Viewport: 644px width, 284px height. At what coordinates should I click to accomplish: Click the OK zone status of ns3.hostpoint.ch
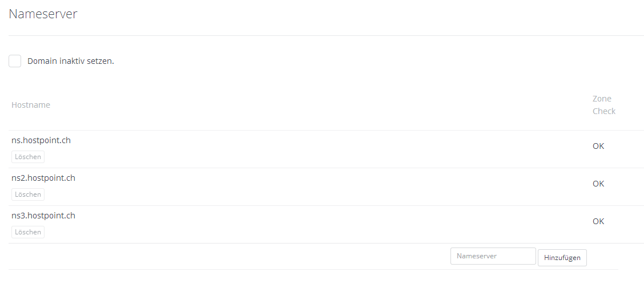(x=598, y=221)
